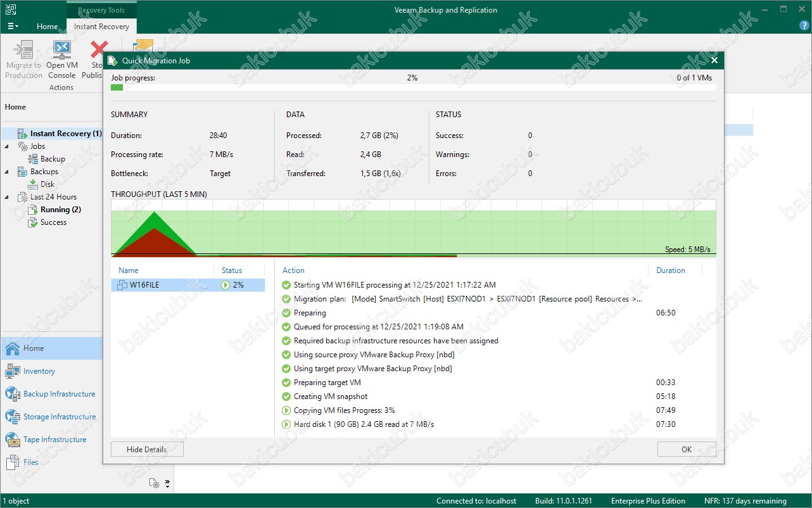
Task: Click the Backups node icon in the tree
Action: coord(23,172)
